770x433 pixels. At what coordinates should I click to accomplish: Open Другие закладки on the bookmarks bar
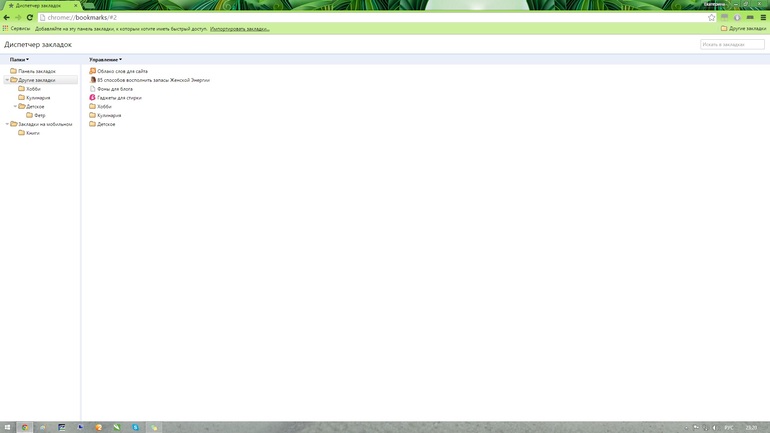[x=744, y=28]
